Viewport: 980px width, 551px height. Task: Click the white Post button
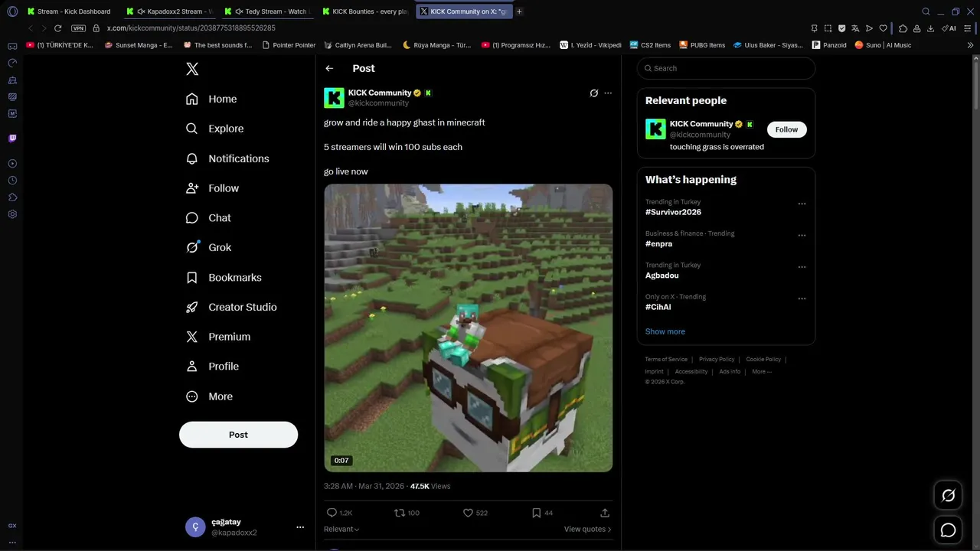238,435
